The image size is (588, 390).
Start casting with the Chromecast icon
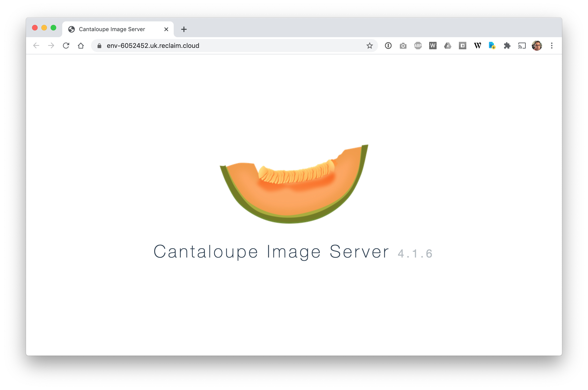[522, 46]
